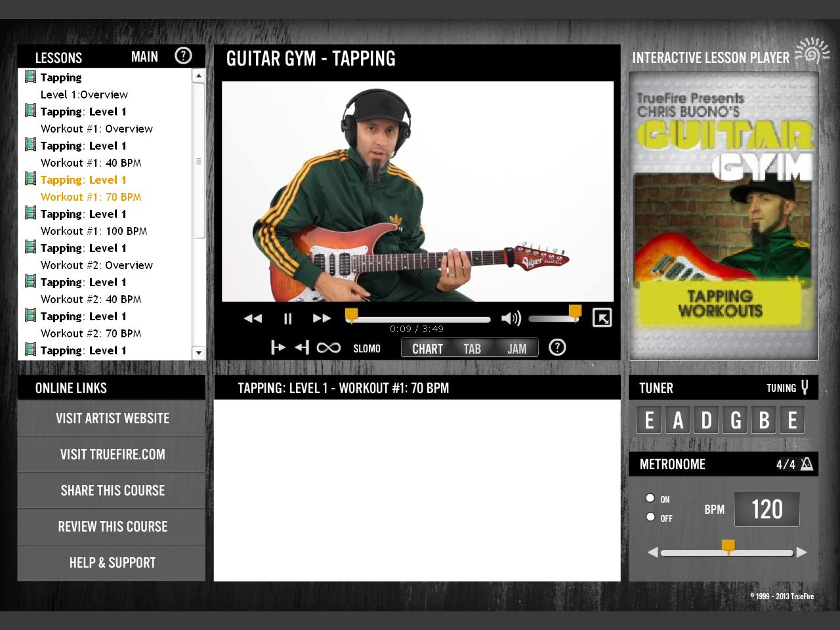
Task: Click the volume slider handle
Action: click(x=575, y=313)
